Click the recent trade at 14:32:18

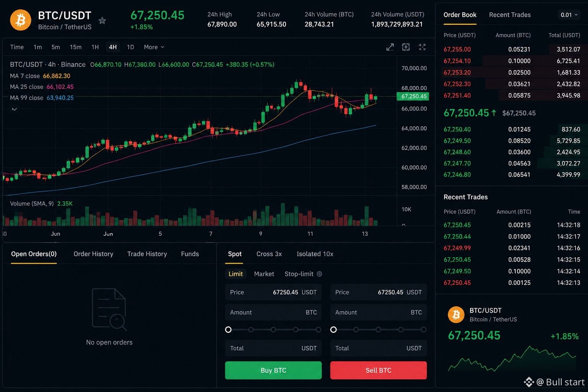(512, 225)
